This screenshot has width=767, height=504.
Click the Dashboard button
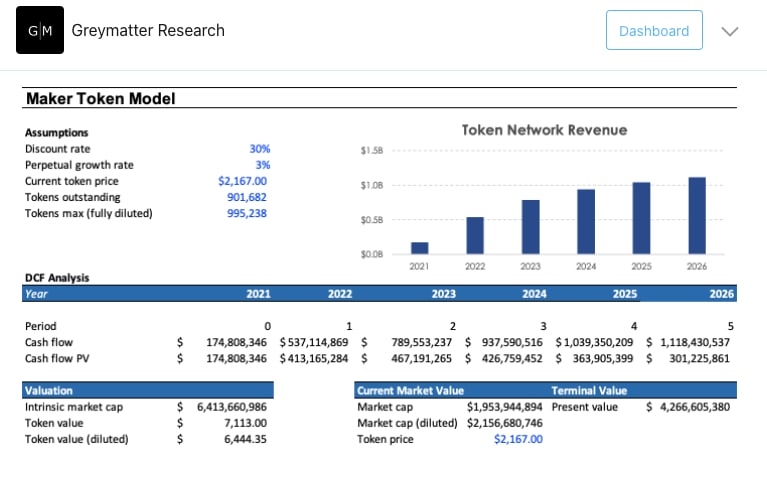[654, 30]
